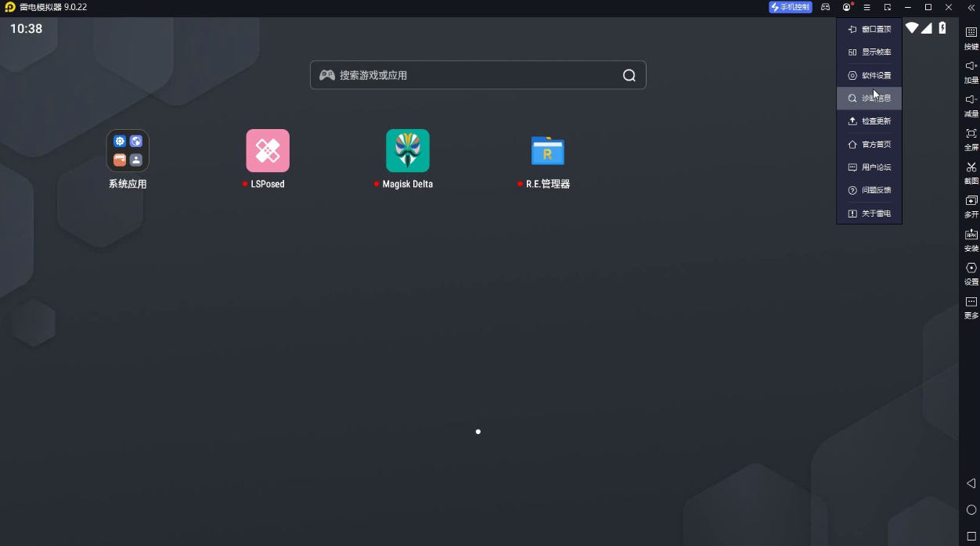The width and height of the screenshot is (980, 546).
Task: Collapse the sidebar with double chevron
Action: 971,7
